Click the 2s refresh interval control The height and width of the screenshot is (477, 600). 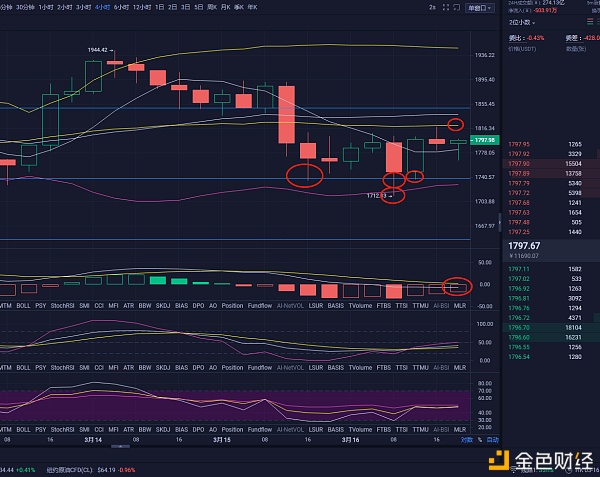click(x=432, y=7)
